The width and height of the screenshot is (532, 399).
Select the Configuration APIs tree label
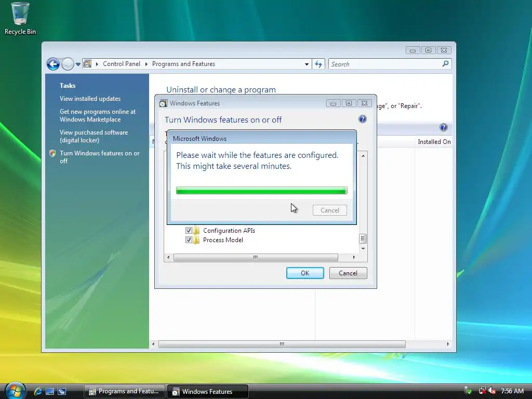229,231
